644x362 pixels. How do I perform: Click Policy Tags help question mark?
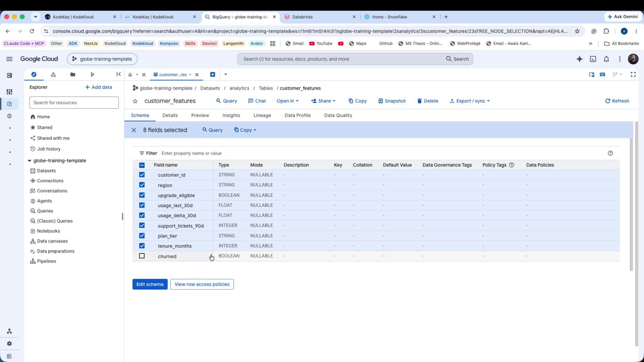click(x=512, y=165)
